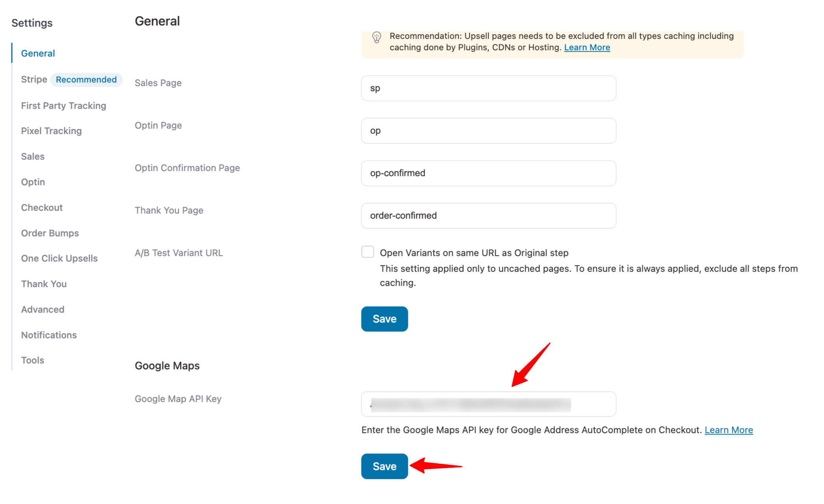
Task: Select One Click Upsells tab
Action: [x=59, y=258]
